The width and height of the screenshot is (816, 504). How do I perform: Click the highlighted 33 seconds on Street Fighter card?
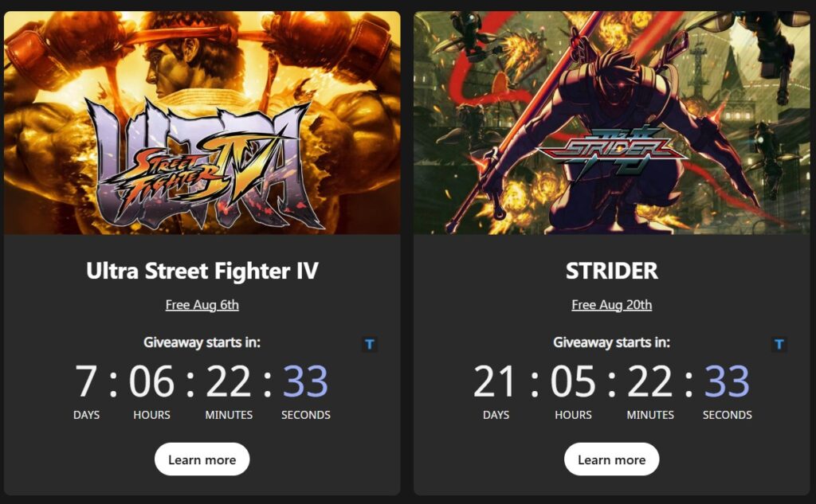point(305,381)
